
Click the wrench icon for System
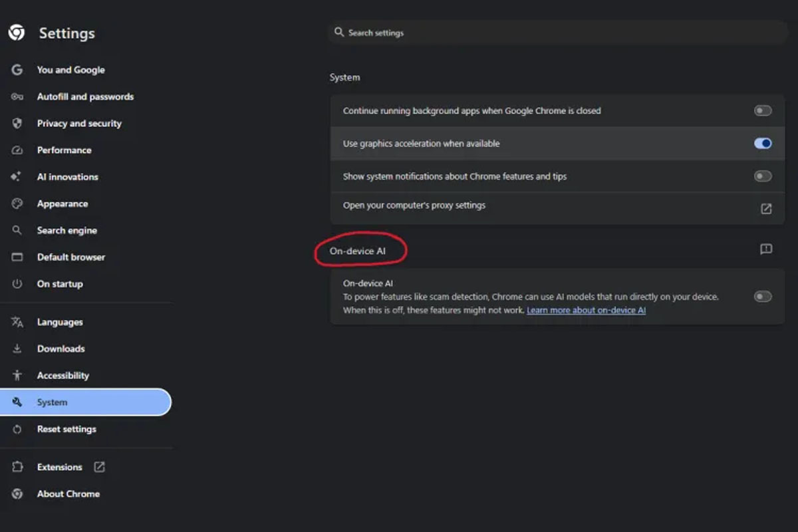click(17, 402)
